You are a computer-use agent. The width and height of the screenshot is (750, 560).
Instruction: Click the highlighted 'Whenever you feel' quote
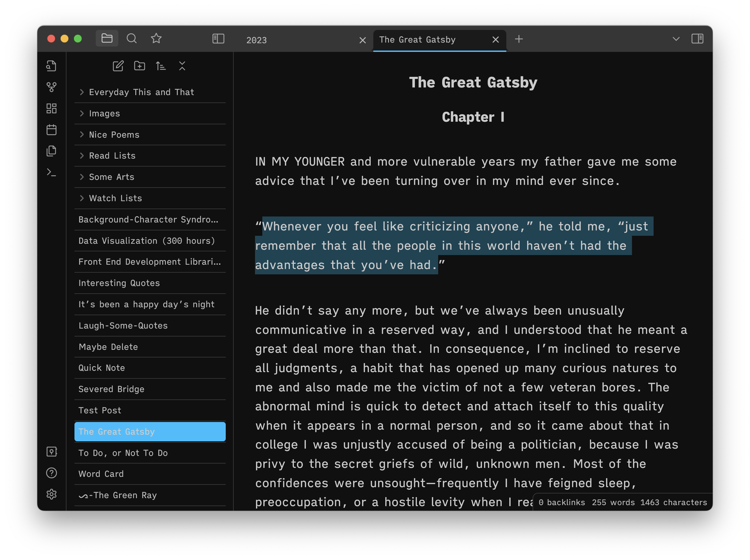454,245
